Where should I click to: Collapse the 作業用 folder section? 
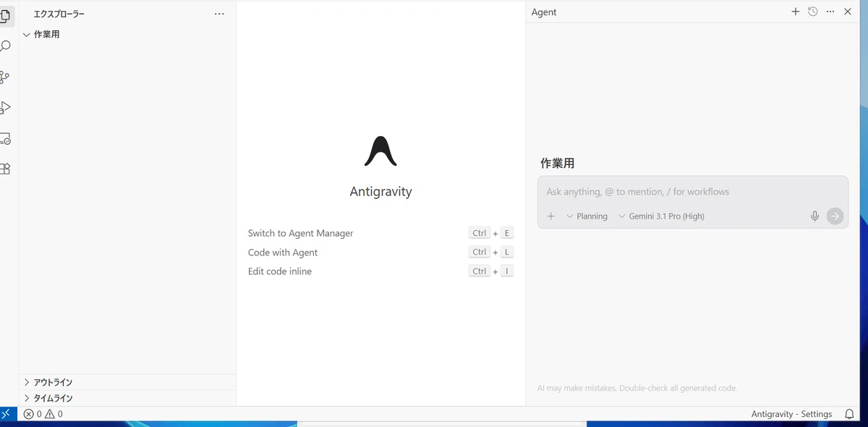(127, 34)
